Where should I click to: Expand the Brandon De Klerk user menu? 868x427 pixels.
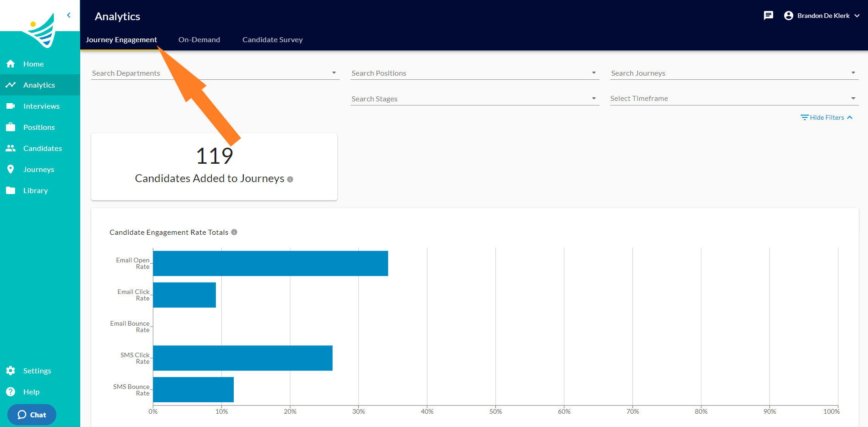coord(822,16)
